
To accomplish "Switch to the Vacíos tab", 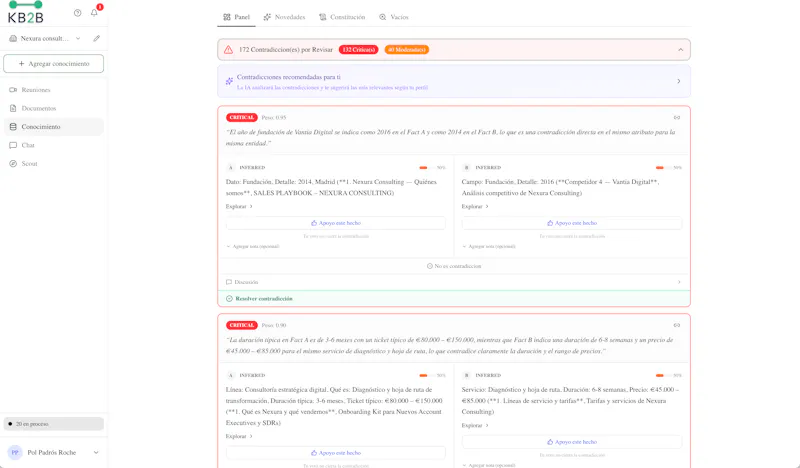I will (x=393, y=17).
